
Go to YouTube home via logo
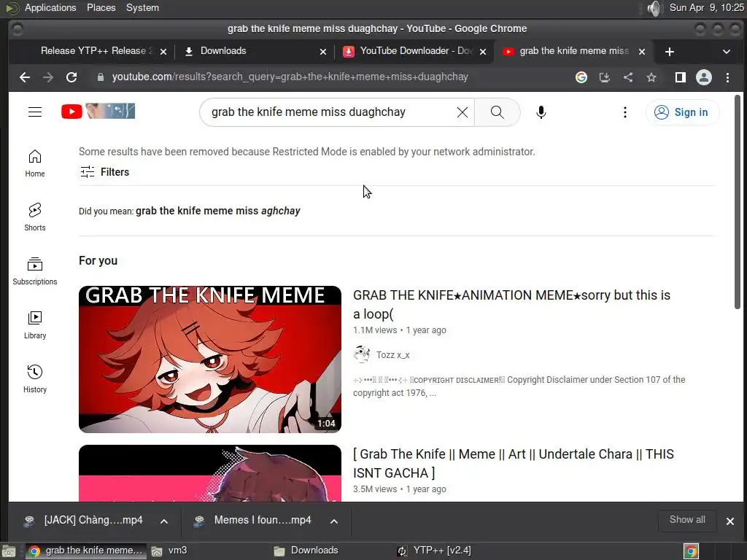coord(71,112)
